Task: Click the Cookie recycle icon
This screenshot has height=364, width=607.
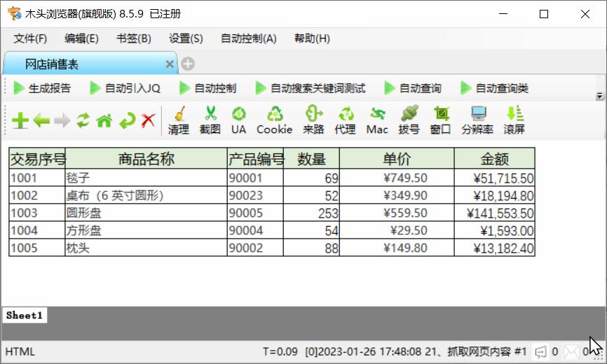Action: 275,120
